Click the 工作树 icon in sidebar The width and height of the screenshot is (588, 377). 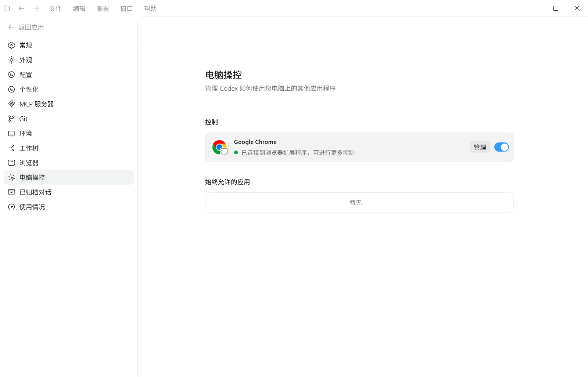click(12, 148)
